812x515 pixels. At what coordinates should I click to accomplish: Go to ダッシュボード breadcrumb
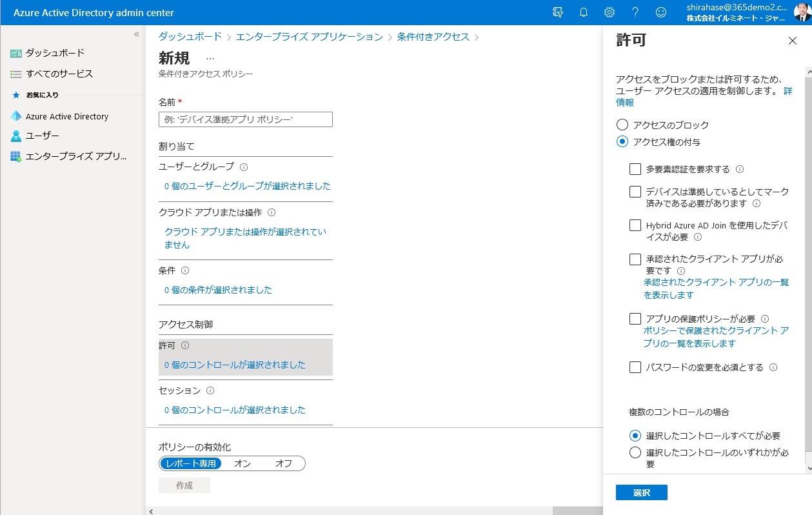click(190, 37)
